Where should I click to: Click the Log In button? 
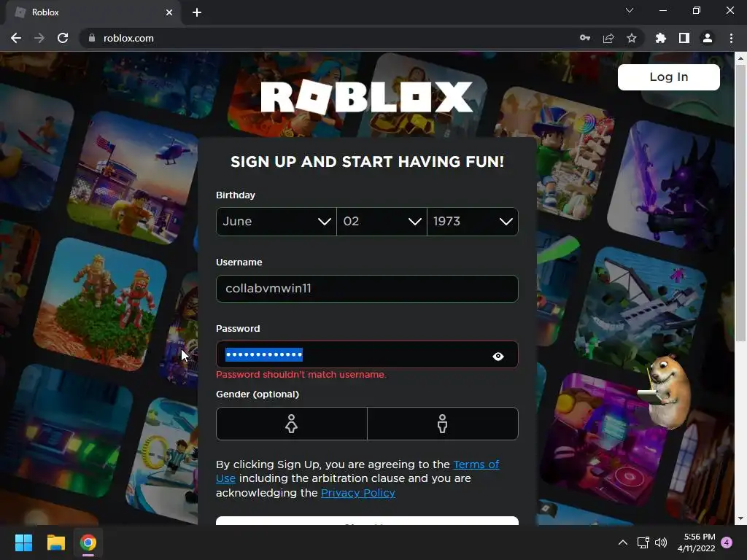[x=669, y=77]
